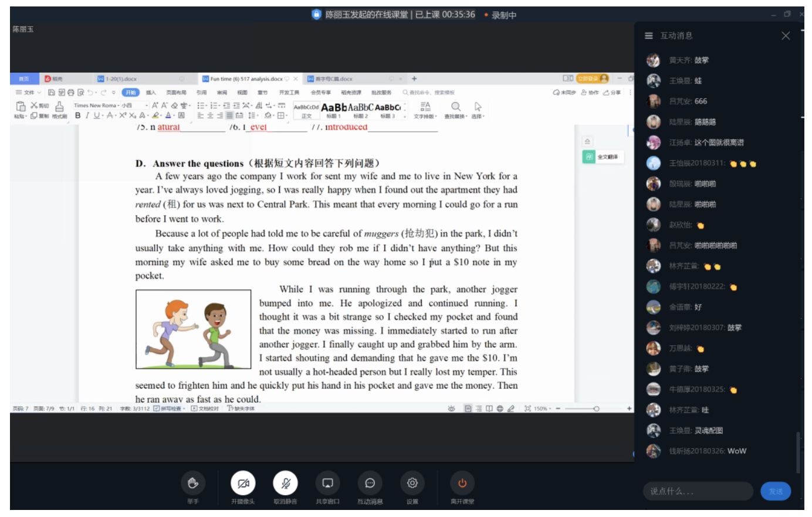This screenshot has width=812, height=517.
Task: Click the 分享 share icon
Action: 612,93
